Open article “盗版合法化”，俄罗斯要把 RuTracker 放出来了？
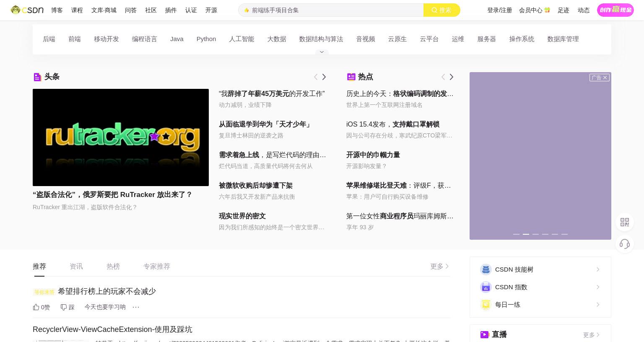Screen dimensions: 644x342 click(x=112, y=194)
